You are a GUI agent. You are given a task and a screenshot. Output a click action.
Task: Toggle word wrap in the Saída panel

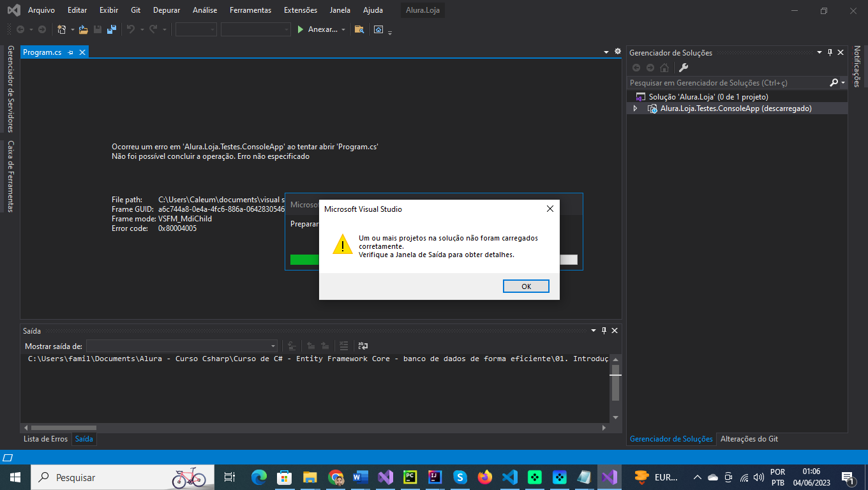pos(363,346)
